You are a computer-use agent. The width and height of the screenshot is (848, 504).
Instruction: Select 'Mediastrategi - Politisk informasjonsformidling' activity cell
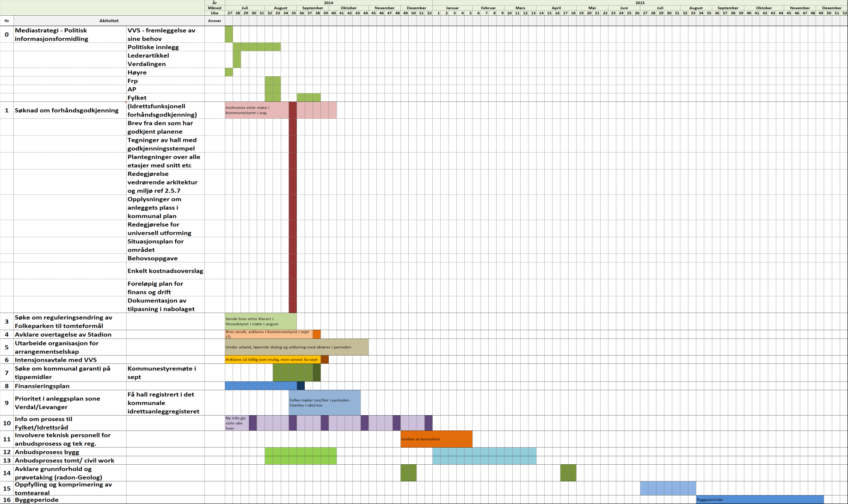(x=70, y=34)
